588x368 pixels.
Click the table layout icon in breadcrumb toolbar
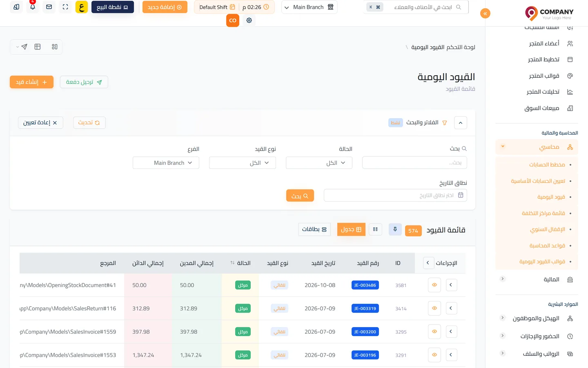(38, 47)
